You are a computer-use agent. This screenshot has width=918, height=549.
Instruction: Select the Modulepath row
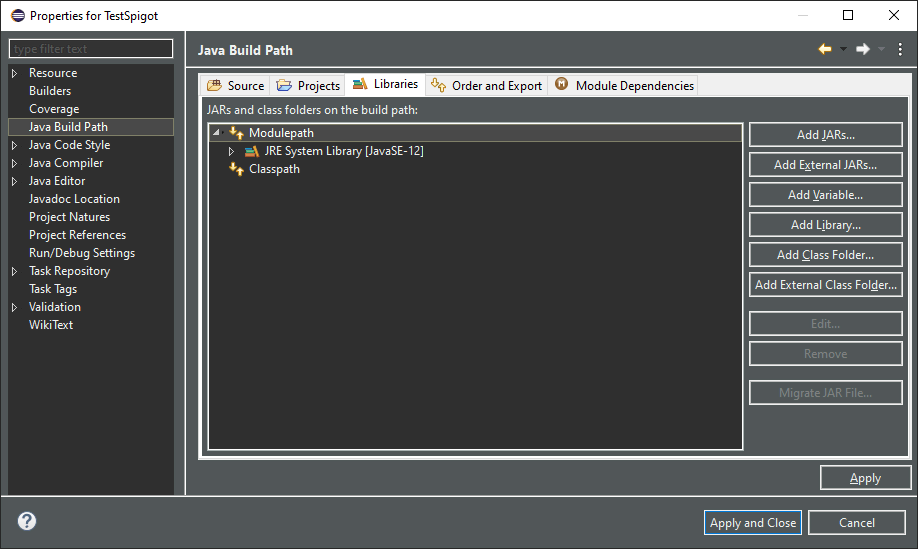coord(475,133)
